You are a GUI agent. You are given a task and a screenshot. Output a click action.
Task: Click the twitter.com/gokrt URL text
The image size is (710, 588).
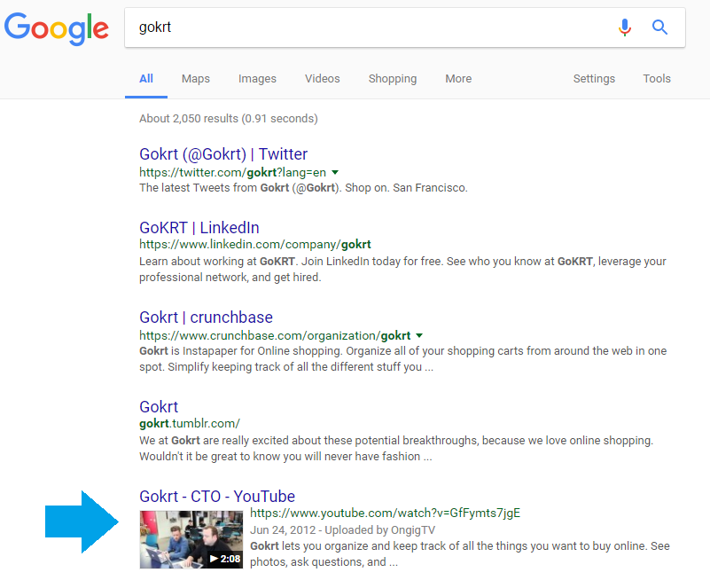coord(233,172)
